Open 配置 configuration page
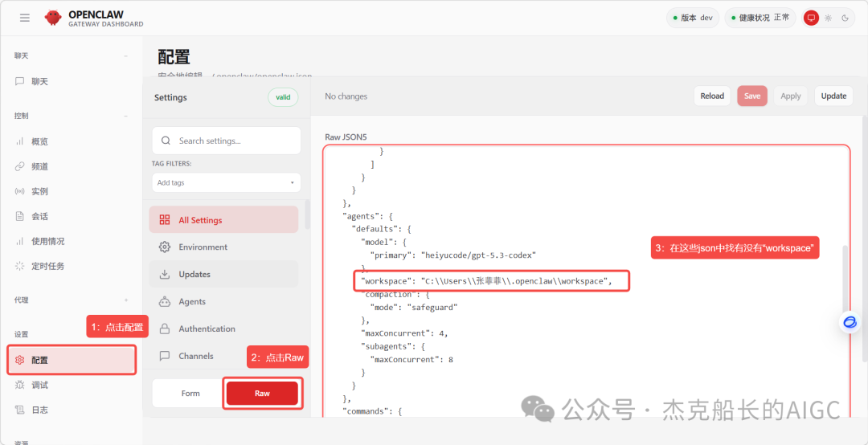Screen dimensions: 868x445 tap(72, 361)
